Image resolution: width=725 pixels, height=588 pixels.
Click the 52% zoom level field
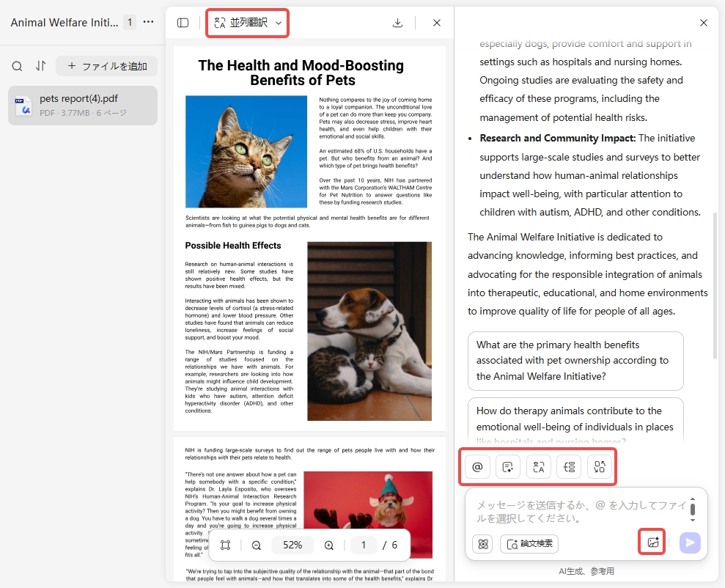(292, 545)
